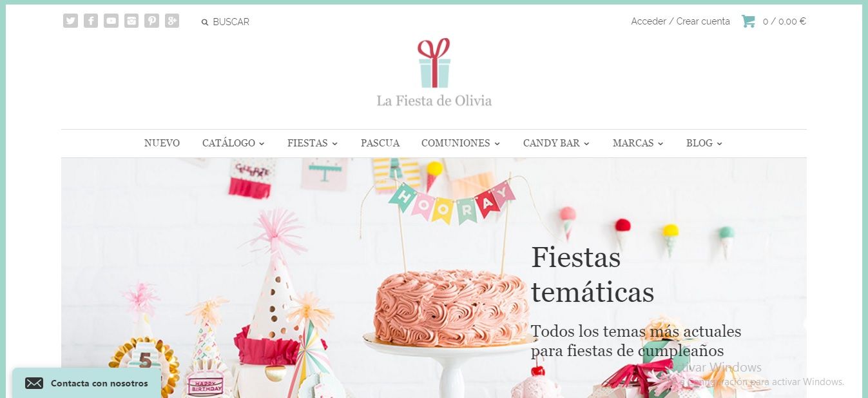The height and width of the screenshot is (398, 868).
Task: Expand the COMUNIONES dropdown menu
Action: (461, 143)
